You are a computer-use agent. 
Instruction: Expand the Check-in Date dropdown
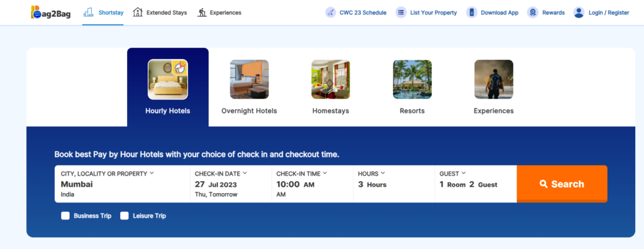[231, 184]
